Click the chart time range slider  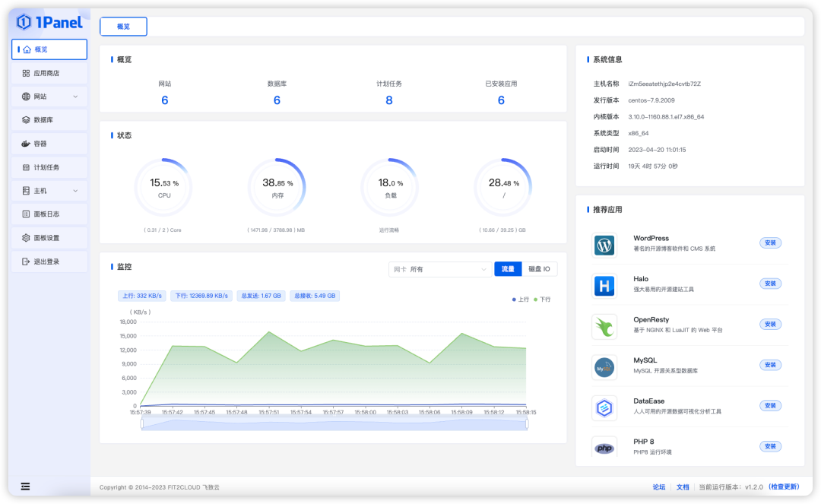(334, 424)
